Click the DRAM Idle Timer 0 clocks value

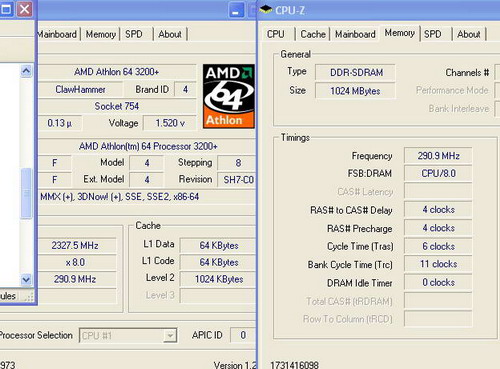pos(438,282)
